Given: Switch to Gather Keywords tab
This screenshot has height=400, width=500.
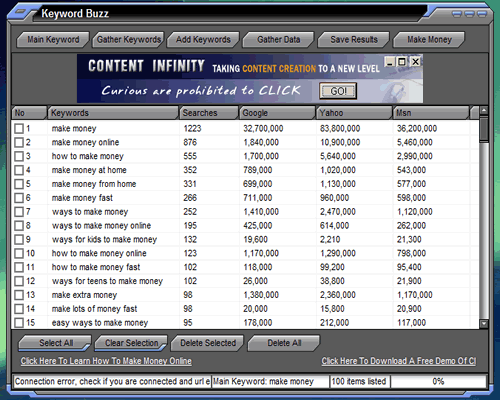Looking at the screenshot, I should (129, 40).
